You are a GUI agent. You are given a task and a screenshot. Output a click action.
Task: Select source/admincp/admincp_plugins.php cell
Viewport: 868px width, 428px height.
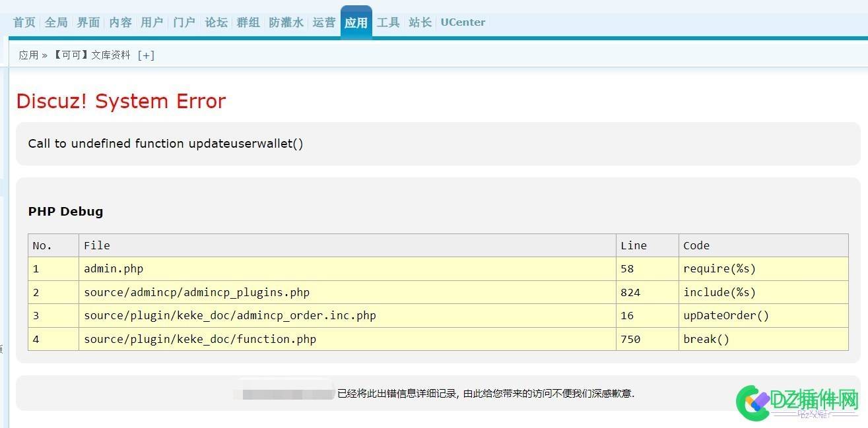coord(347,292)
